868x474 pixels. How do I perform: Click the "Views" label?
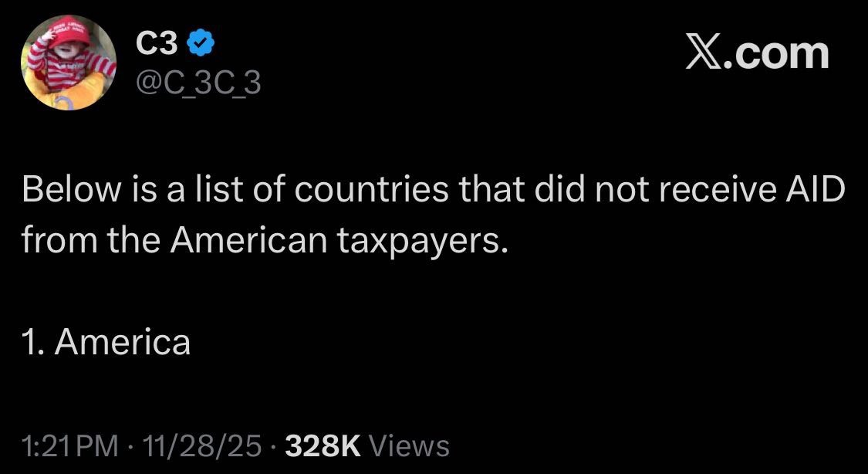[410, 445]
